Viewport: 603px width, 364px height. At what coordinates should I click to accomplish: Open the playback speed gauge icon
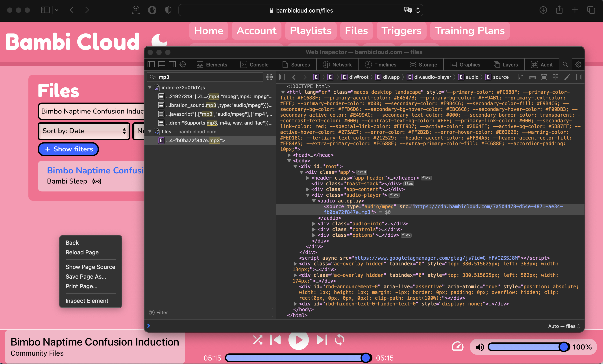[457, 347]
